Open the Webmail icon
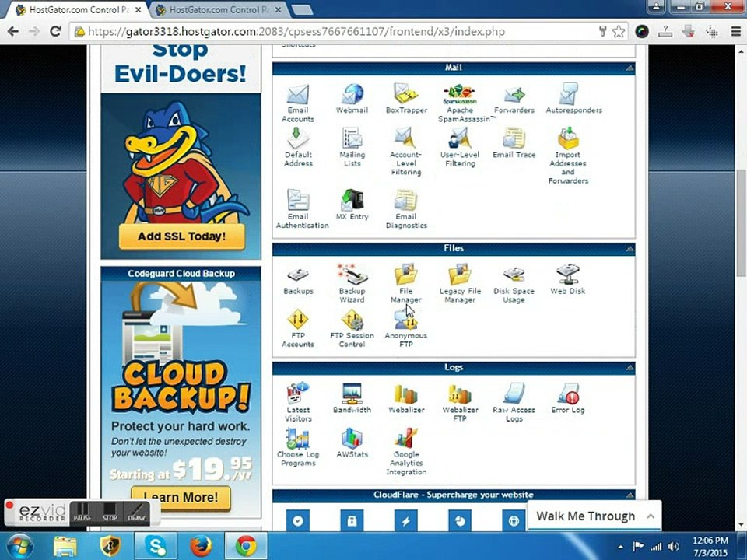The width and height of the screenshot is (747, 560). click(352, 99)
